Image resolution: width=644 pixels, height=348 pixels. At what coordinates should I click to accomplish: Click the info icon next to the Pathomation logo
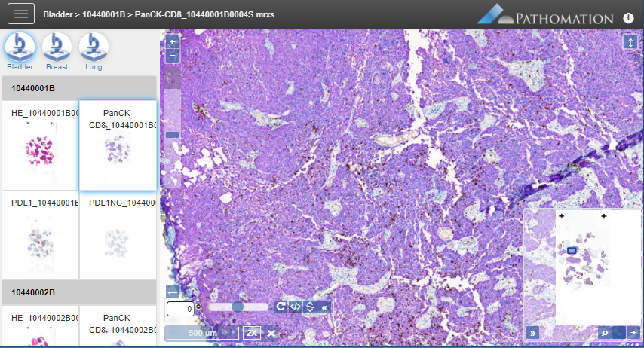pos(628,17)
